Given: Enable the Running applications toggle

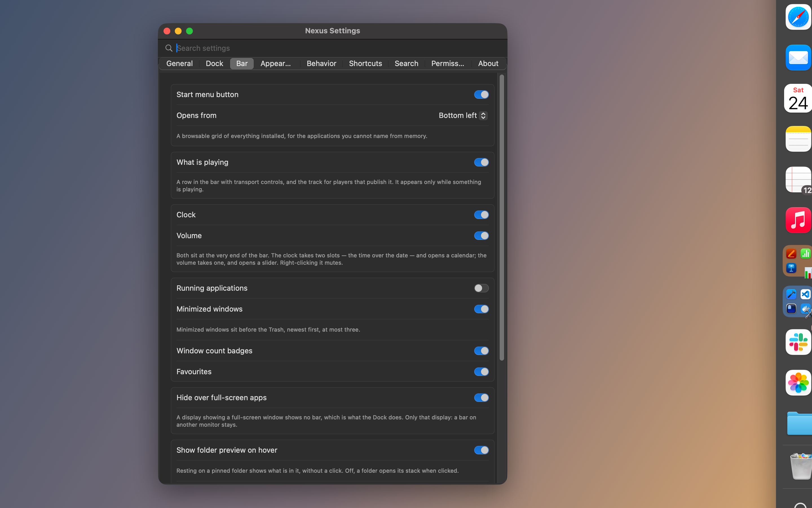Looking at the screenshot, I should point(481,288).
